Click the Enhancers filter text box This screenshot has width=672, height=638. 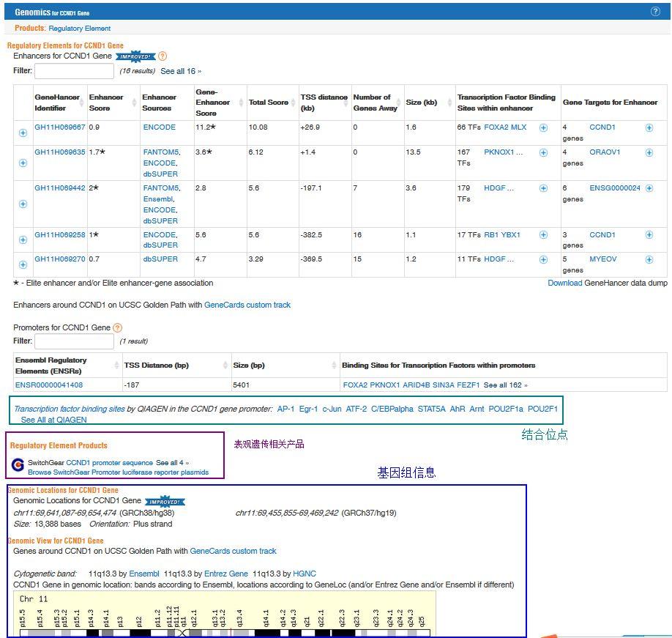coord(74,71)
